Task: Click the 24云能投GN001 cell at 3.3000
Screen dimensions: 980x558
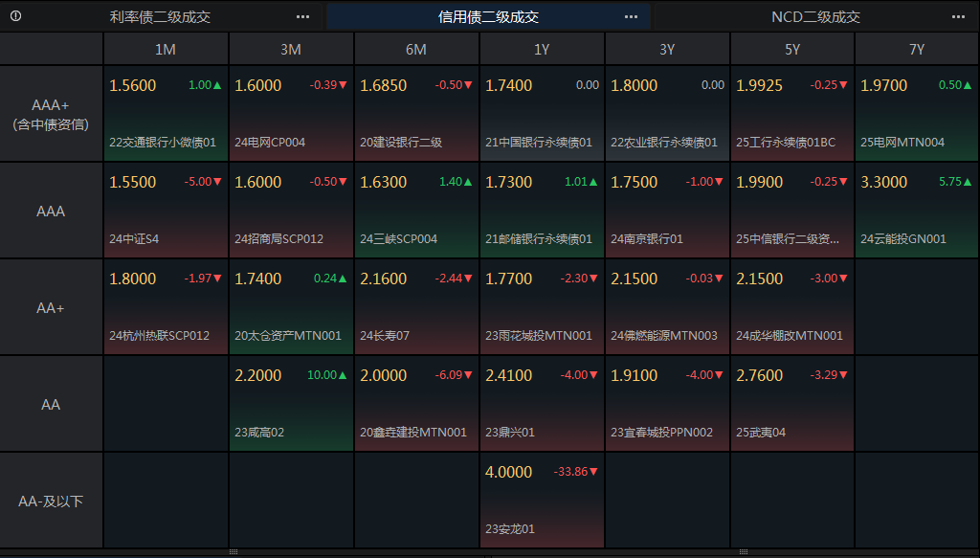Action: click(x=917, y=211)
